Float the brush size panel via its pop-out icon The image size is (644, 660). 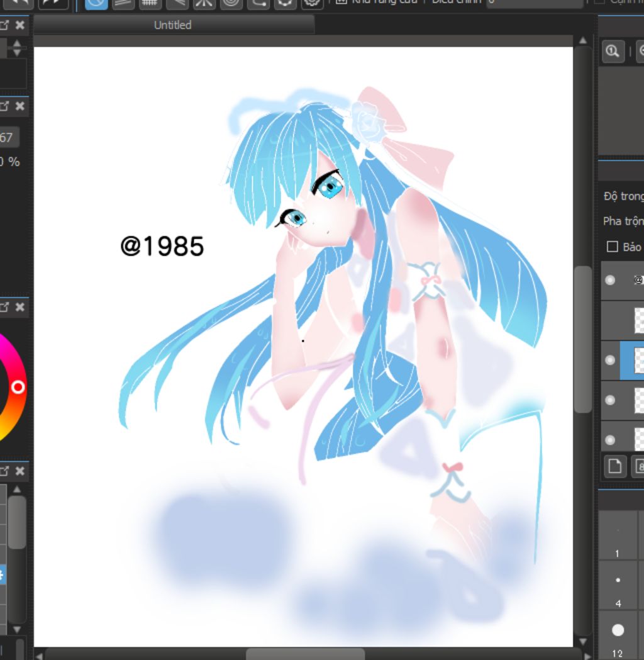pyautogui.click(x=4, y=106)
